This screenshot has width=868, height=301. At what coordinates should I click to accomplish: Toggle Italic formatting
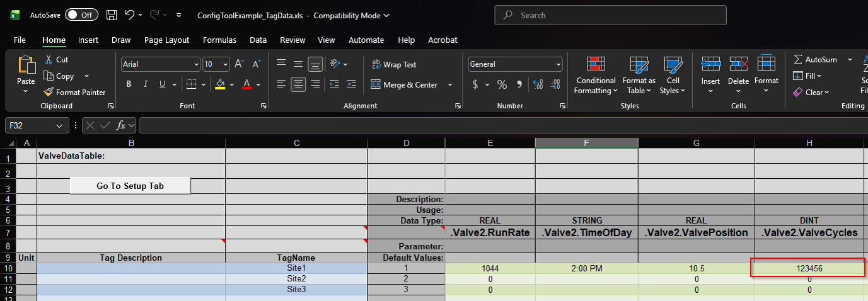[146, 84]
